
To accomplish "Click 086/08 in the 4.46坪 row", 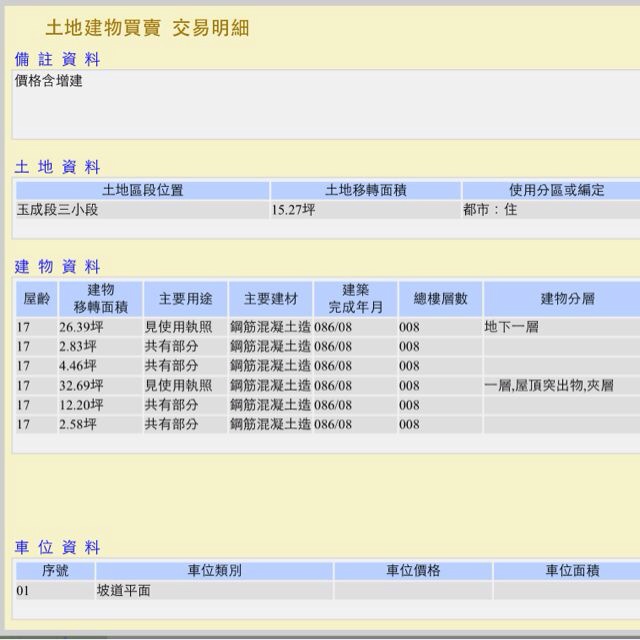I will click(333, 366).
